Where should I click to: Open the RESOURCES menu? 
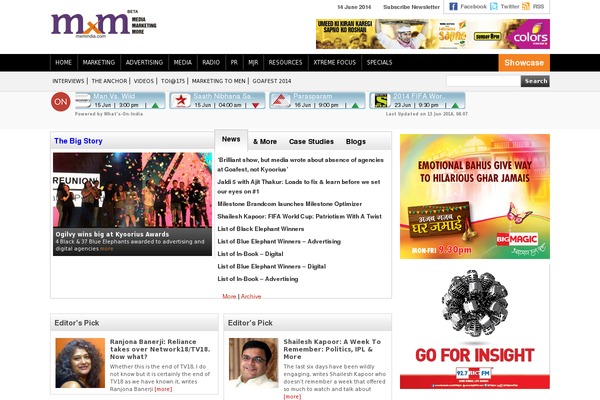pyautogui.click(x=285, y=62)
